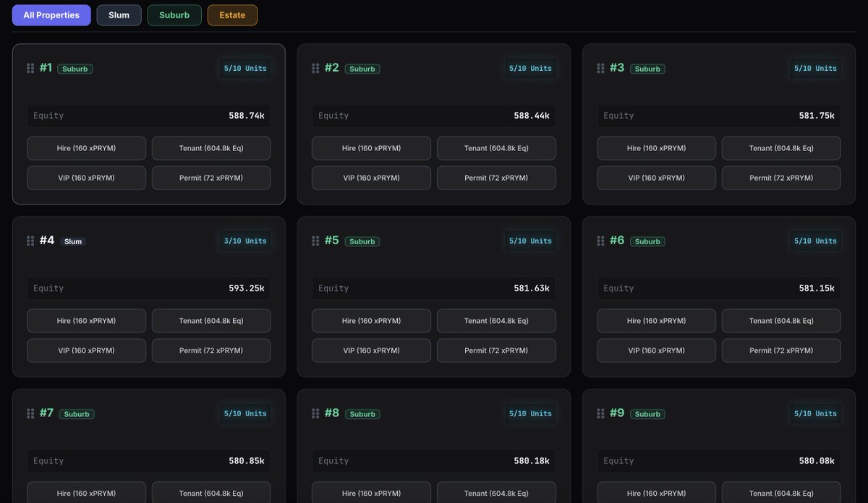
Task: Click drag handle icon of property #7
Action: [x=30, y=414]
